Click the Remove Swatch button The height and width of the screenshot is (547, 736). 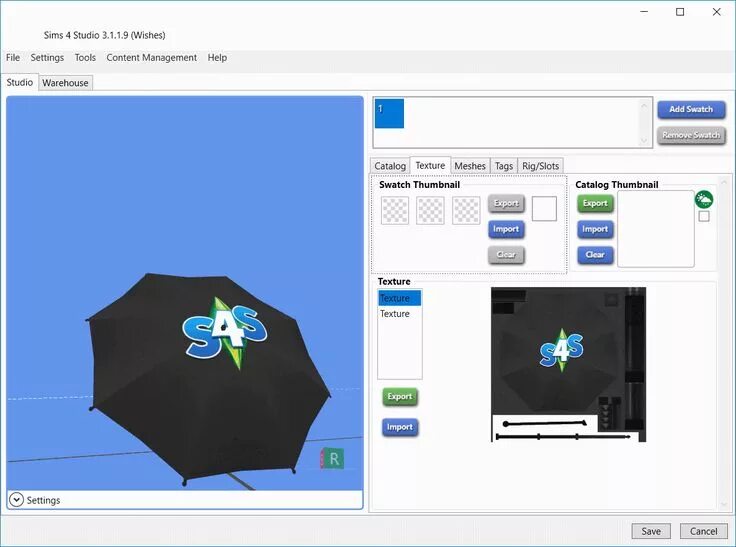tap(691, 135)
